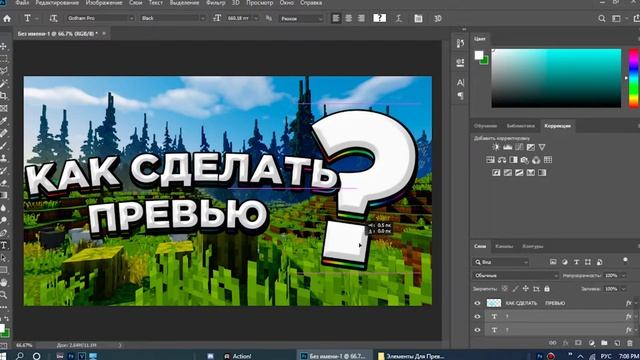Open Character panel icon in side strip
This screenshot has width=640, height=360.
(460, 82)
